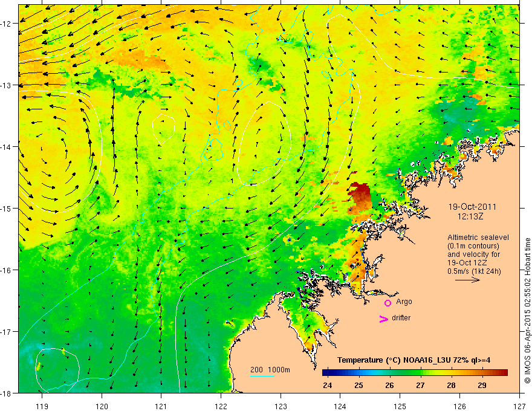Click the 'drifter' legend label

pos(401,318)
